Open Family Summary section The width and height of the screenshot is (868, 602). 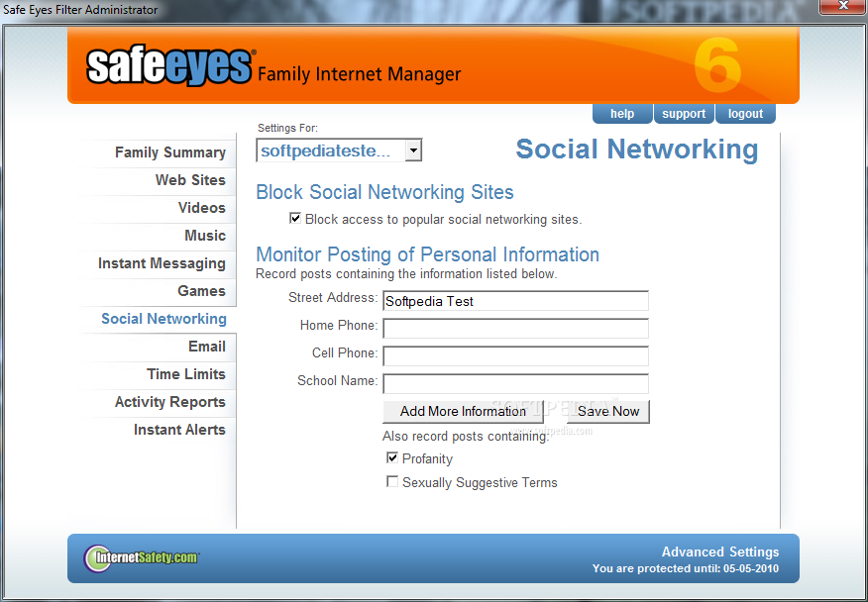tap(170, 152)
